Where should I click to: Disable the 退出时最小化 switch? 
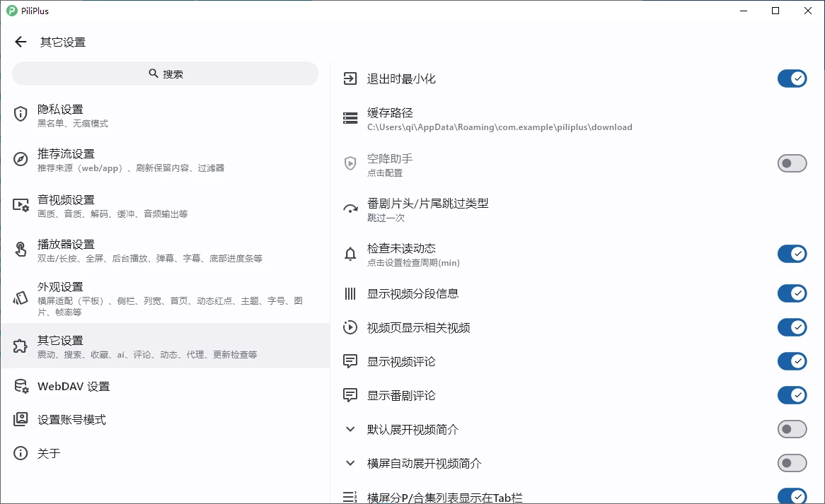coord(792,78)
